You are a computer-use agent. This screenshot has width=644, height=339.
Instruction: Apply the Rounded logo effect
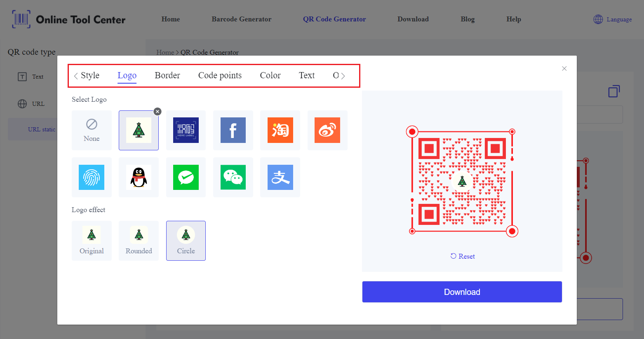[x=139, y=241]
